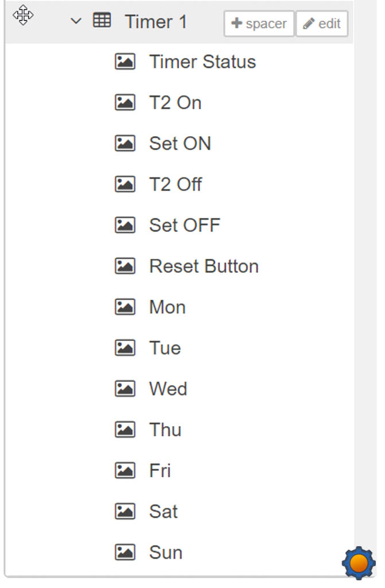385x588 pixels.
Task: Click the move handle icon for Timer 1
Action: point(23,16)
